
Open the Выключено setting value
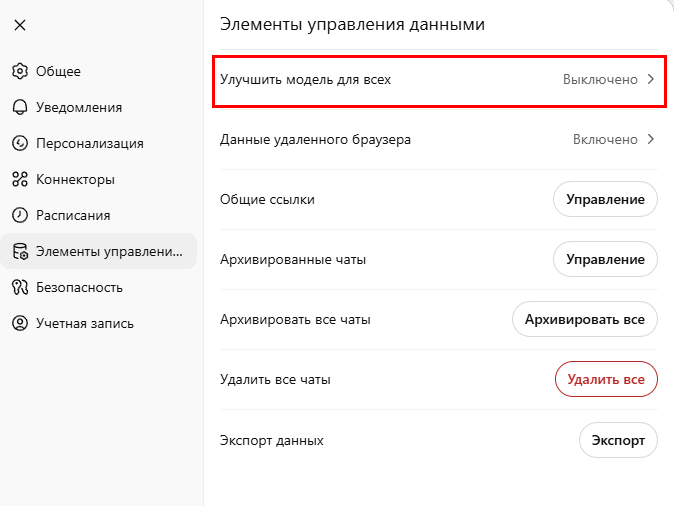[600, 79]
